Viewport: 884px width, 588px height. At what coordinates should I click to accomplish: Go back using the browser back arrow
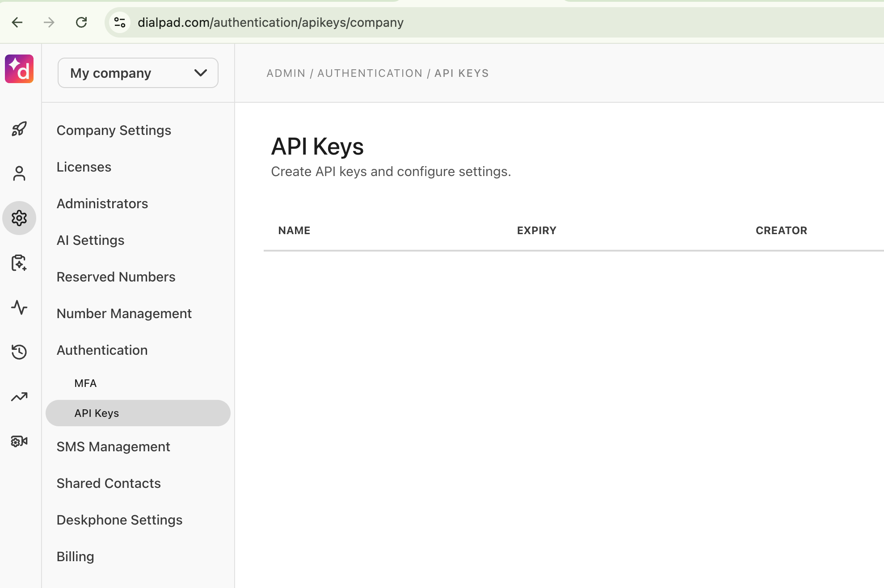point(17,22)
